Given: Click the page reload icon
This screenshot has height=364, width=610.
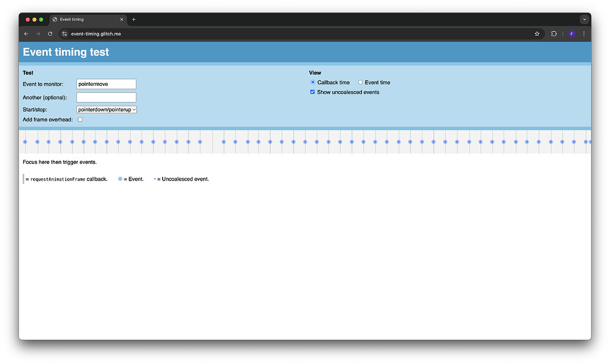Looking at the screenshot, I should 49,34.
